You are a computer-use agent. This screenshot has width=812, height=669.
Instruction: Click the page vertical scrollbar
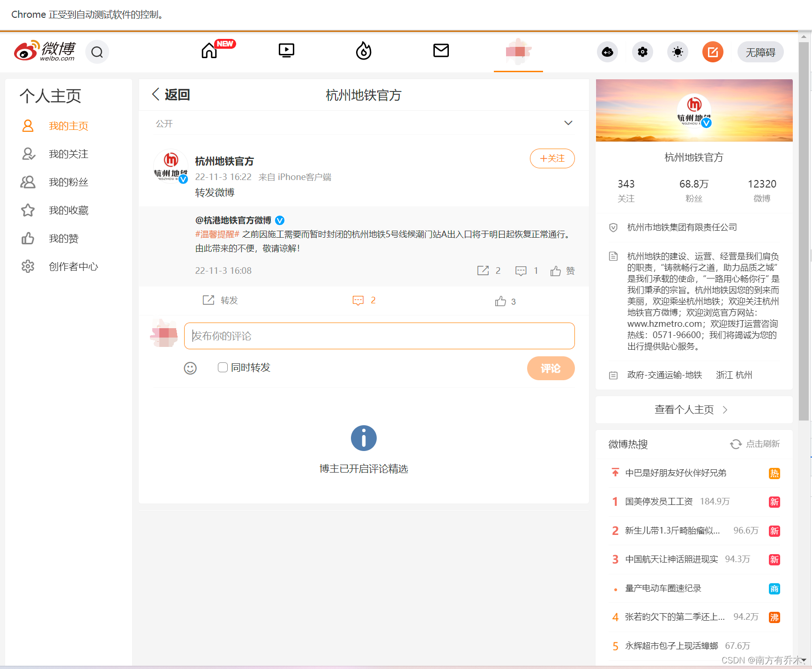coord(804,232)
